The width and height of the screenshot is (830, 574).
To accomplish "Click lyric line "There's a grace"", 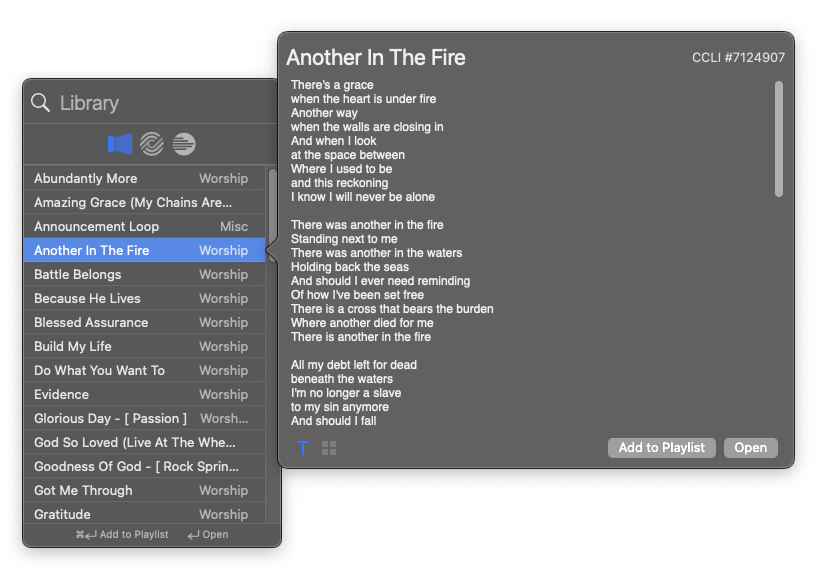I will coord(332,85).
